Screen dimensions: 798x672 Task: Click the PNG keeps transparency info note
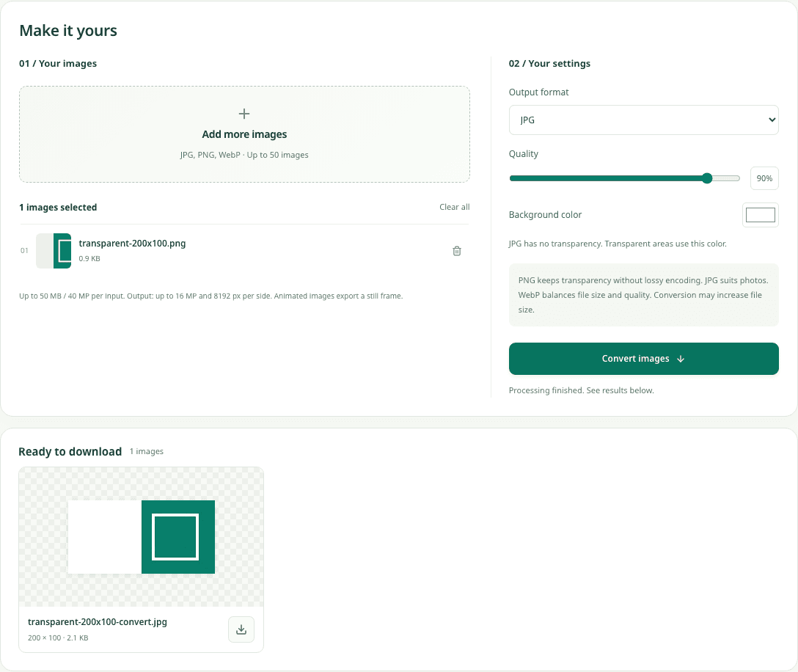[x=643, y=295]
